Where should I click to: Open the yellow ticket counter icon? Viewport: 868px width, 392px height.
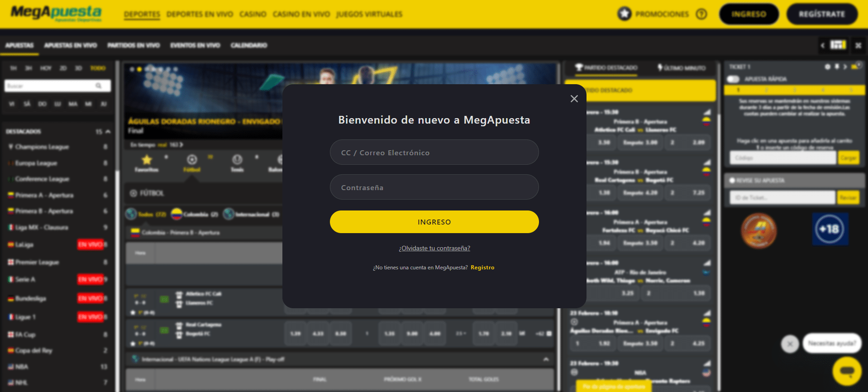856,66
